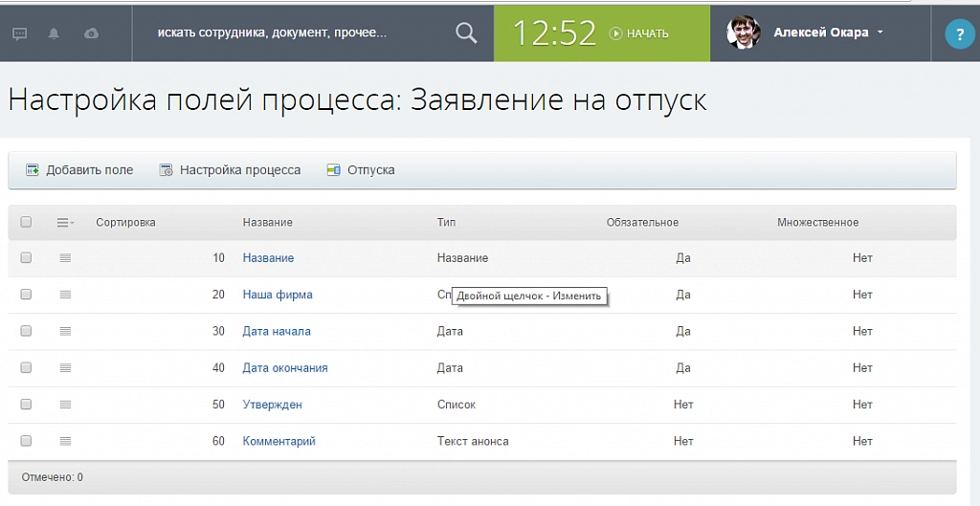Click the play icon next to НАЧАТЬ
The height and width of the screenshot is (506, 980).
(x=616, y=33)
